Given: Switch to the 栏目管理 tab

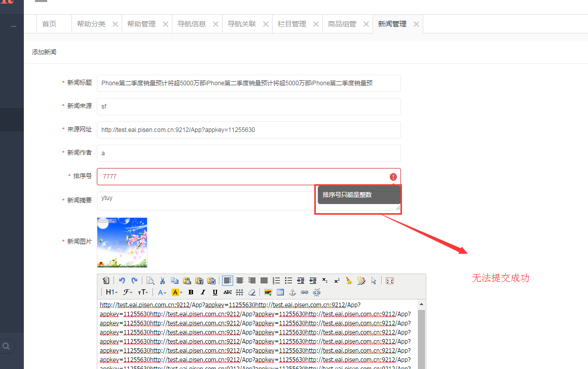Looking at the screenshot, I should (292, 24).
